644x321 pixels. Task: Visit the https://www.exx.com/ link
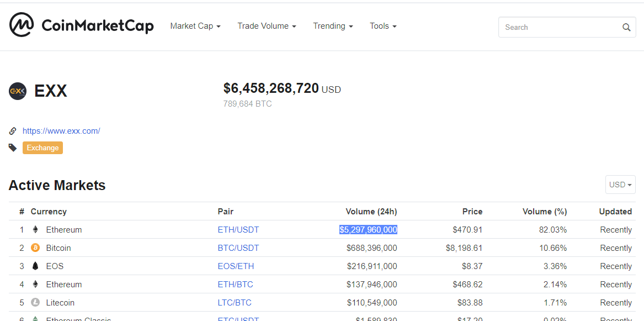click(x=61, y=131)
